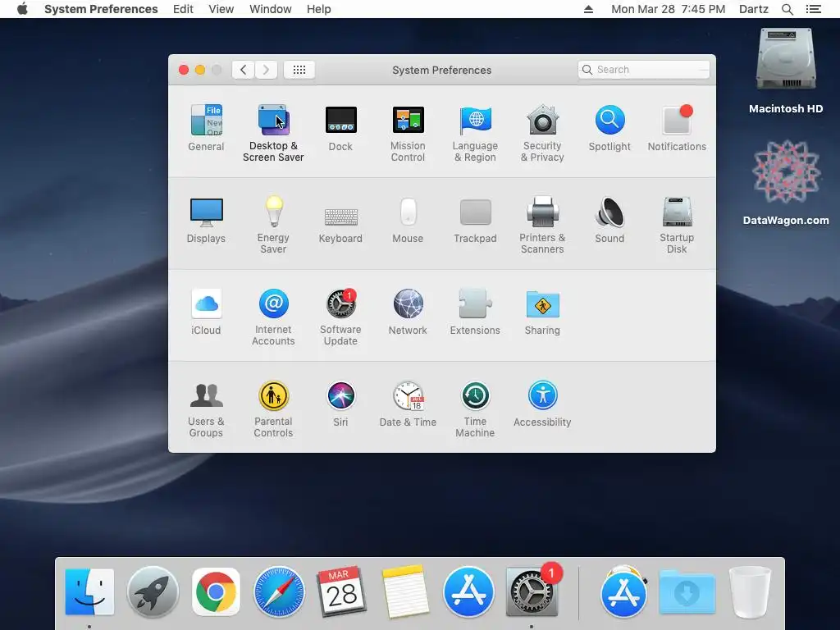Open the iCloud preference pane
Image resolution: width=840 pixels, height=630 pixels.
pyautogui.click(x=206, y=312)
